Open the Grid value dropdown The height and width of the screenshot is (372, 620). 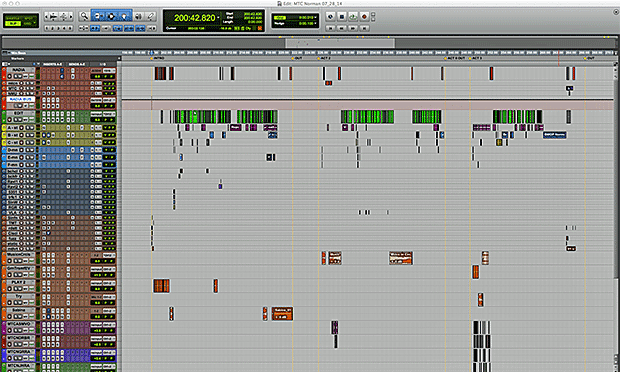click(x=315, y=17)
